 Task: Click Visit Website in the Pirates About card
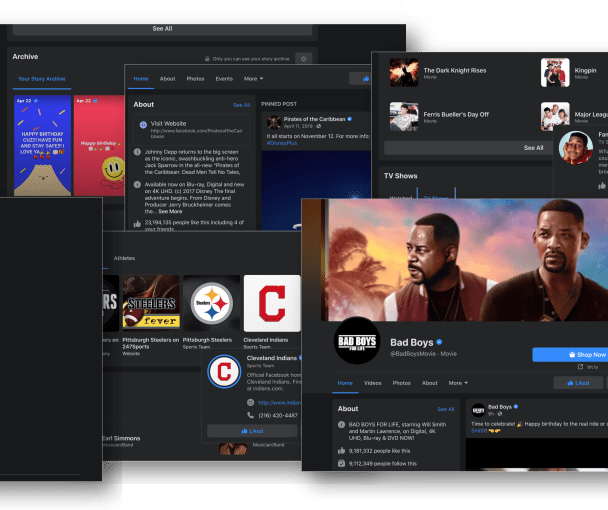coord(168,124)
